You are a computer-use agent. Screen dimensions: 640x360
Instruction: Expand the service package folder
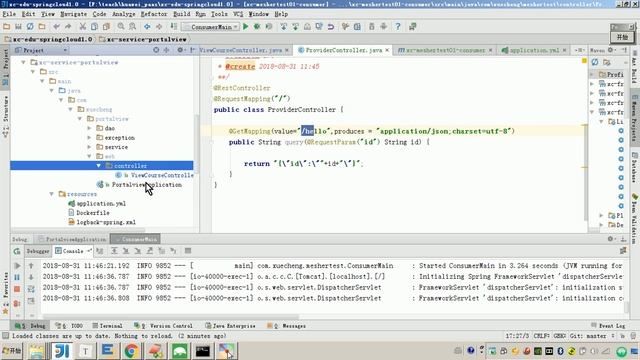pyautogui.click(x=89, y=147)
